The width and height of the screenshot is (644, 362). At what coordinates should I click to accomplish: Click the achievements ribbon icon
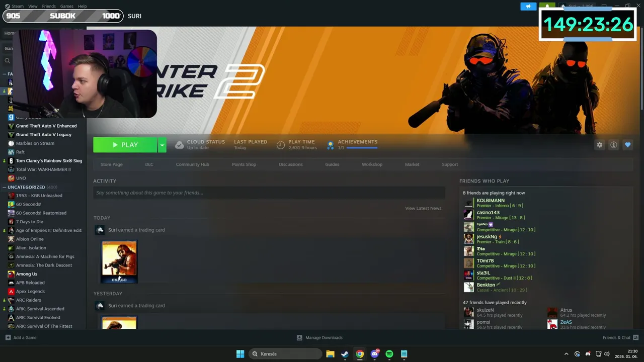(330, 145)
